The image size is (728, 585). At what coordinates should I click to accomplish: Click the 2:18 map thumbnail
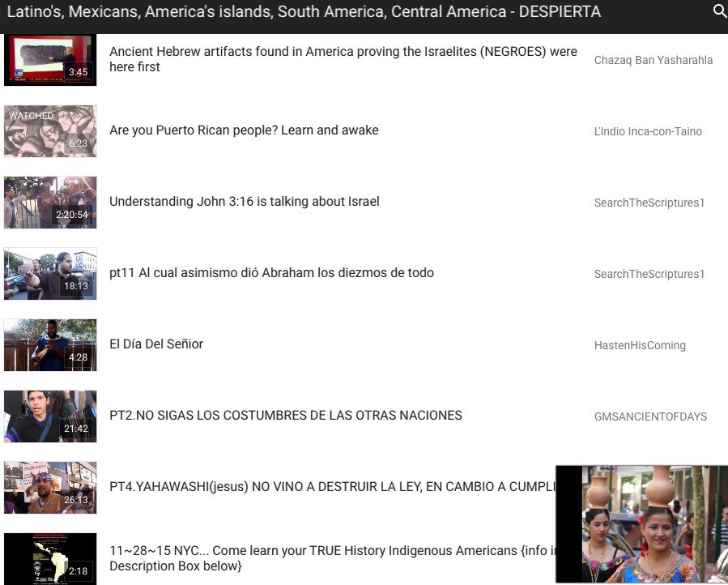pos(49,558)
